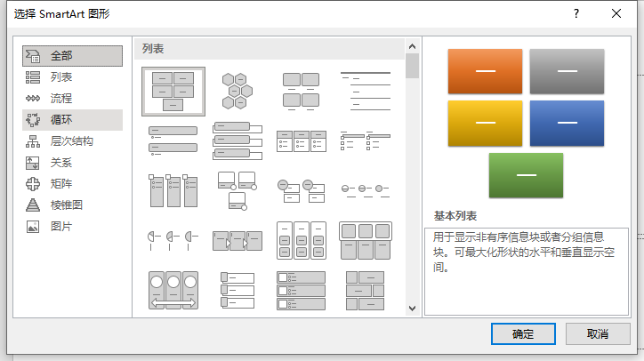Open the 棱锥图 (Pyramid) category

(x=72, y=205)
